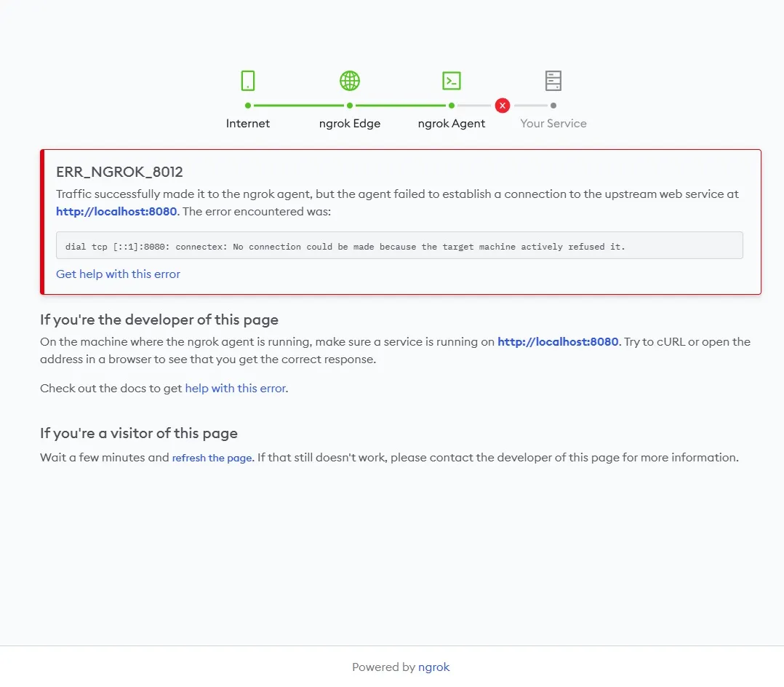Click the 'ngrok Agent' step label
The width and height of the screenshot is (784, 687).
click(452, 124)
